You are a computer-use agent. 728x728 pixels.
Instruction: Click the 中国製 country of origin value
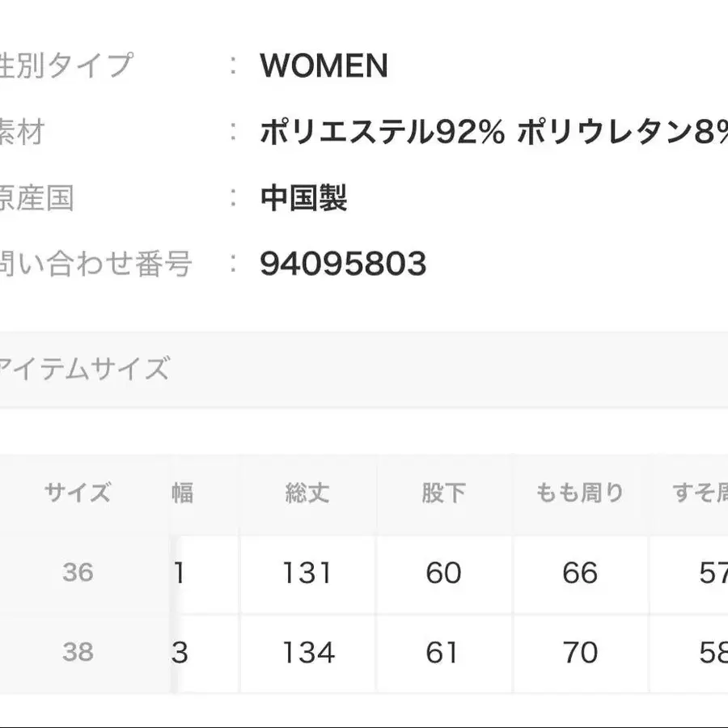[x=303, y=198]
